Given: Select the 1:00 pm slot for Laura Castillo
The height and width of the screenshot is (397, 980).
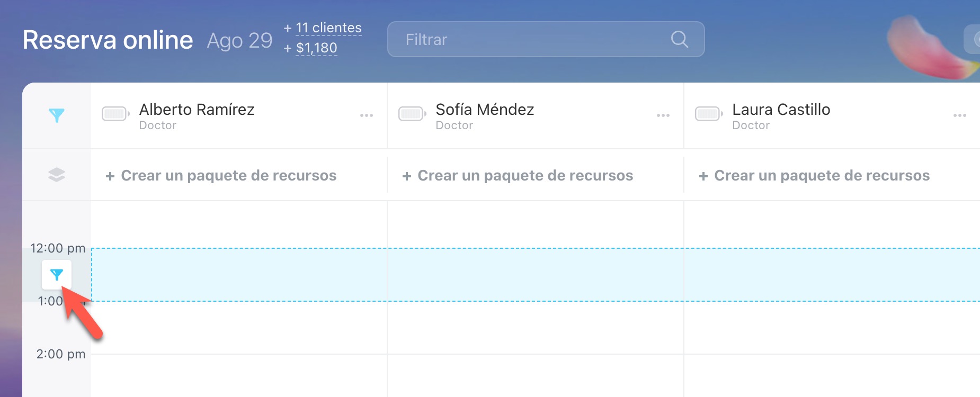Looking at the screenshot, I should click(x=832, y=328).
